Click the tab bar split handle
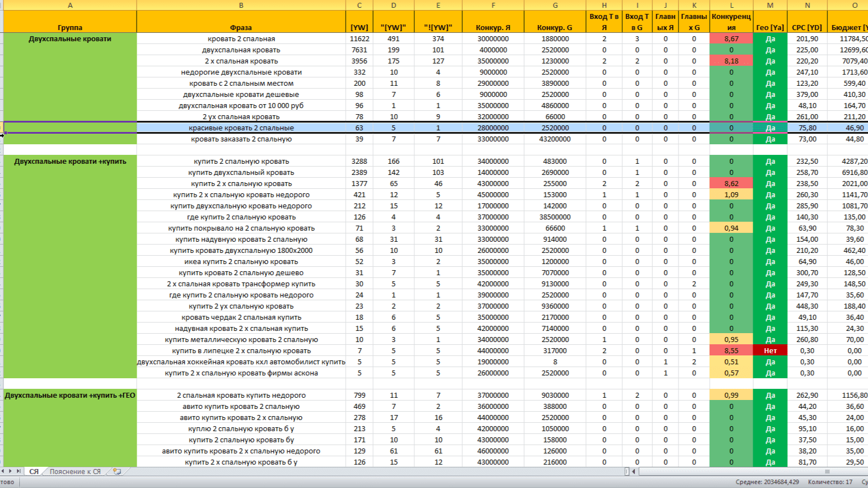This screenshot has height=488, width=868. [x=627, y=471]
